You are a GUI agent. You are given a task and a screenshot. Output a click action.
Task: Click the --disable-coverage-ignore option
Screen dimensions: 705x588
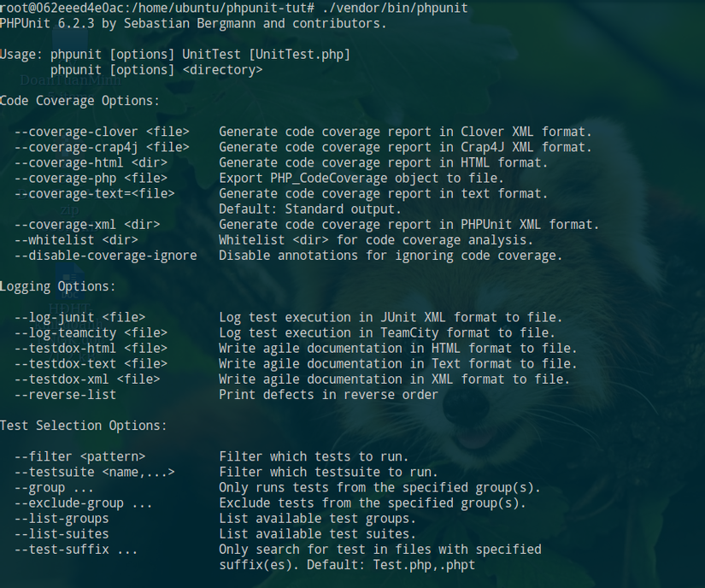[105, 256]
